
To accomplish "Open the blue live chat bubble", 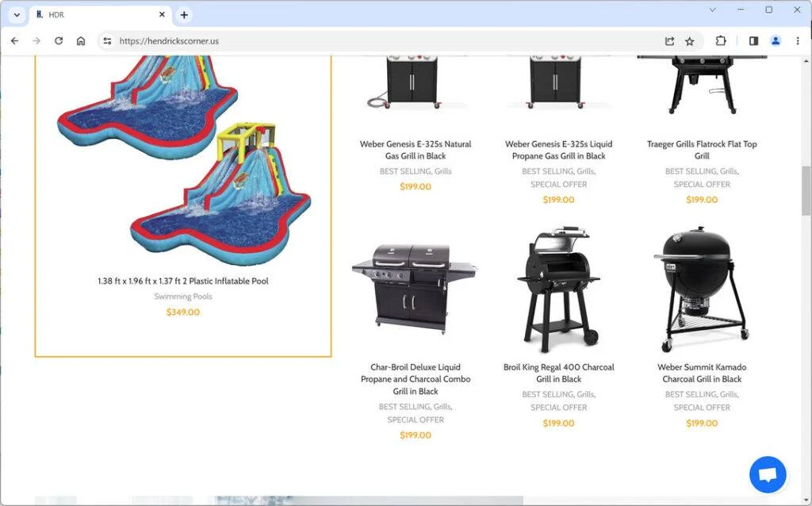I will [768, 474].
